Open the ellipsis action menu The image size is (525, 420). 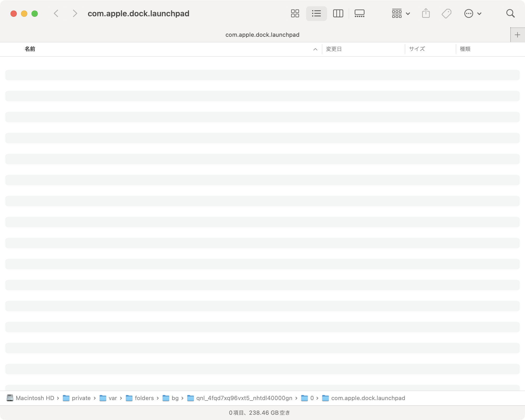473,13
